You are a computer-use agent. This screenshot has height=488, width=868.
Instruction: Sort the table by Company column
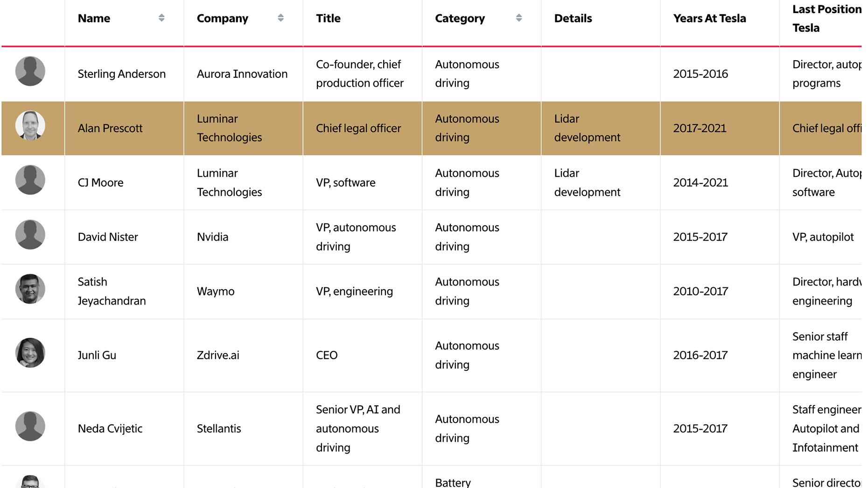(x=280, y=19)
